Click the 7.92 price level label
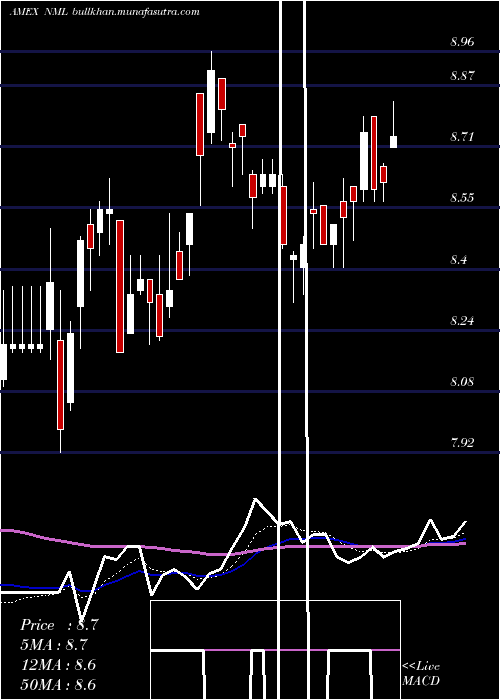The width and height of the screenshot is (500, 700). pos(462,442)
